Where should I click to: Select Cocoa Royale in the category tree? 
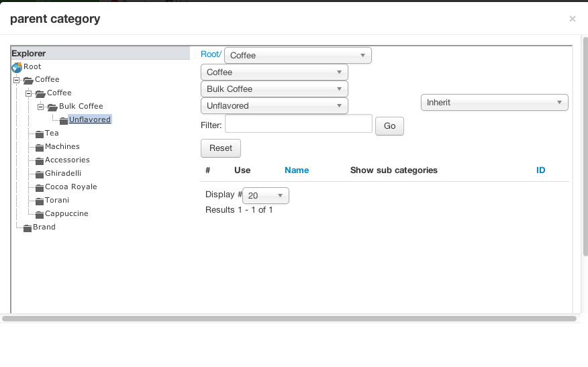pyautogui.click(x=71, y=187)
